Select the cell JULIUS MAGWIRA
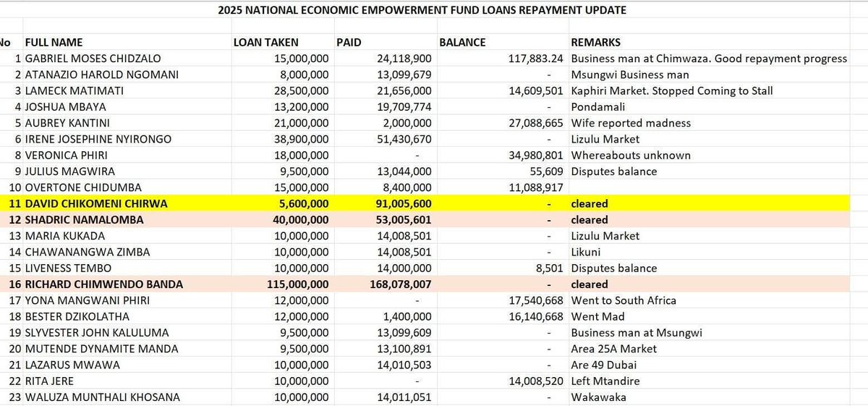The image size is (868, 406). pos(69,172)
